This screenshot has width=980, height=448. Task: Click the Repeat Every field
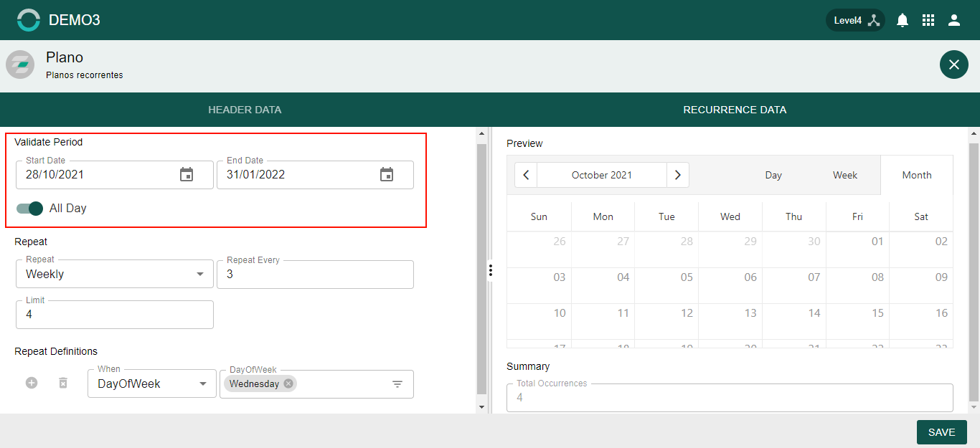click(x=315, y=274)
